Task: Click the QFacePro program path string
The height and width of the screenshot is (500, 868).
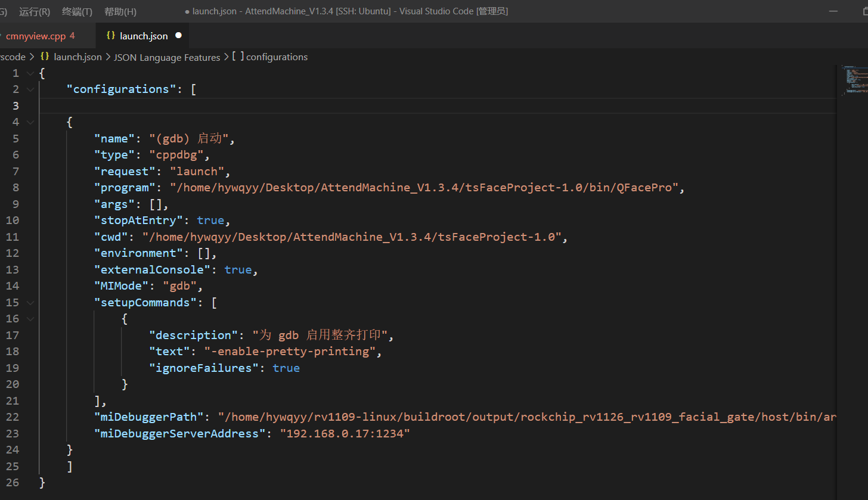Action: click(424, 188)
